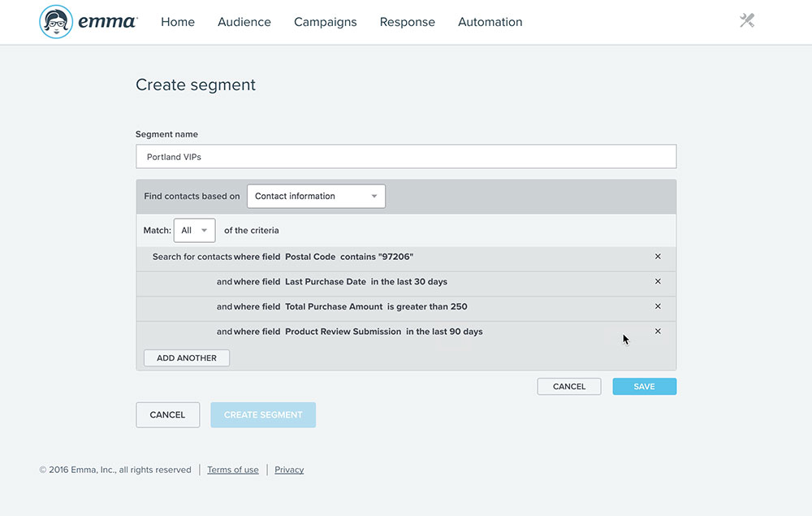The width and height of the screenshot is (812, 516).
Task: Select the Automation menu
Action: tap(490, 22)
